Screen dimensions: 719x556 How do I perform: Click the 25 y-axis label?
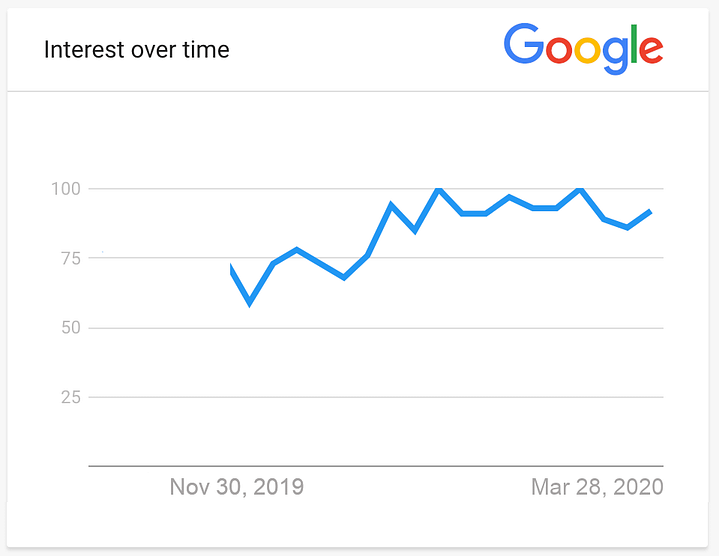(71, 397)
